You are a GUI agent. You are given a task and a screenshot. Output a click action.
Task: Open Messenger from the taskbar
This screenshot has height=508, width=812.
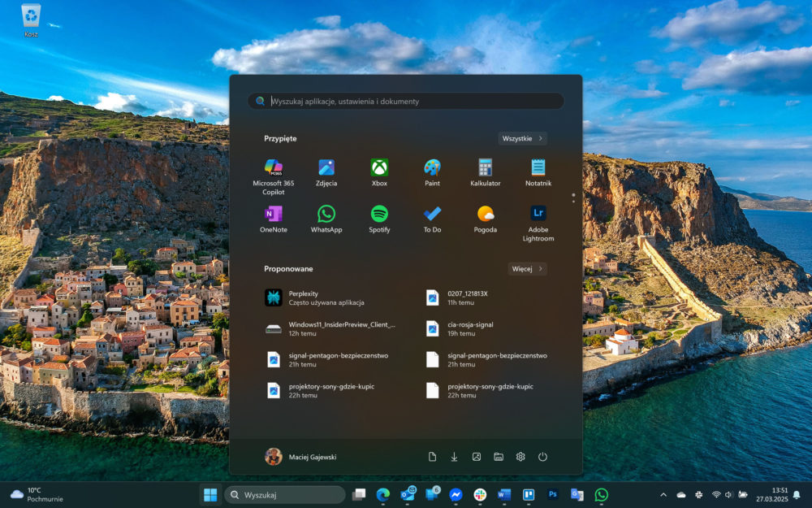pyautogui.click(x=456, y=495)
